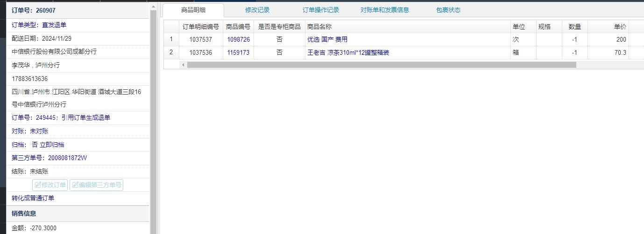Viewport: 644px width, 234px height.
Task: Click the left panel vertical scrollbar
Action: tap(153, 122)
